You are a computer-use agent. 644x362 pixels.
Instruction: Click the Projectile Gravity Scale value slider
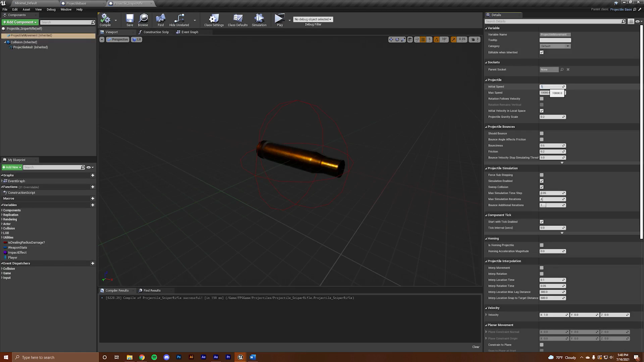tap(551, 117)
